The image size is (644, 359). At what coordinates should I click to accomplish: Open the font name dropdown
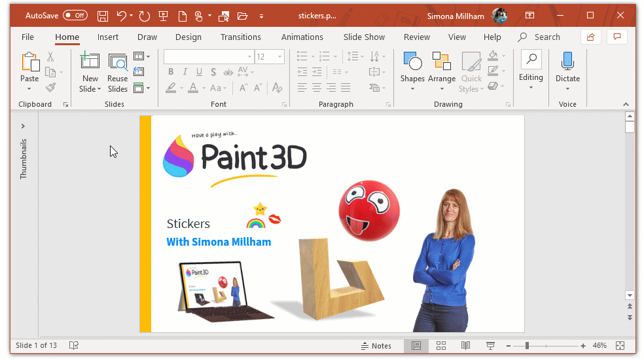point(249,56)
